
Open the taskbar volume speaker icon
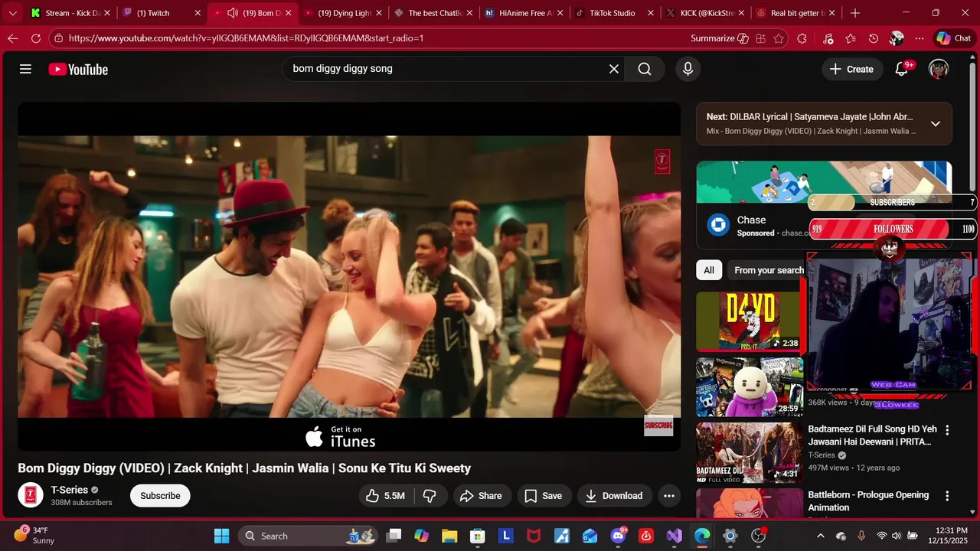(897, 536)
